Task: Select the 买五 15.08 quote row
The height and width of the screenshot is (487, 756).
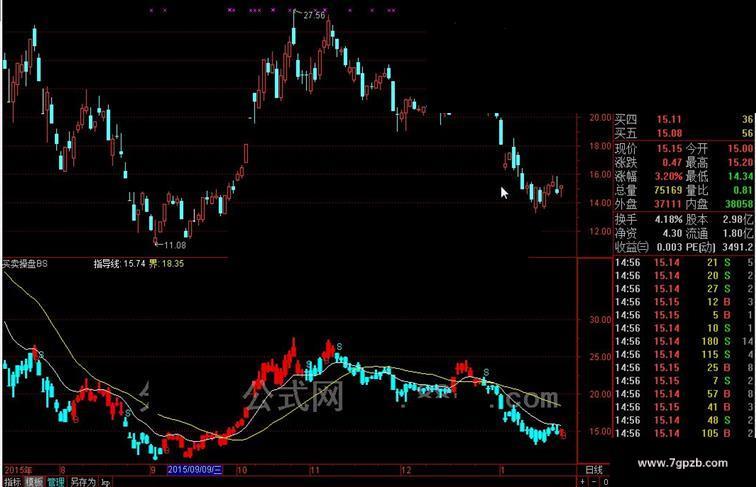Action: 684,133
